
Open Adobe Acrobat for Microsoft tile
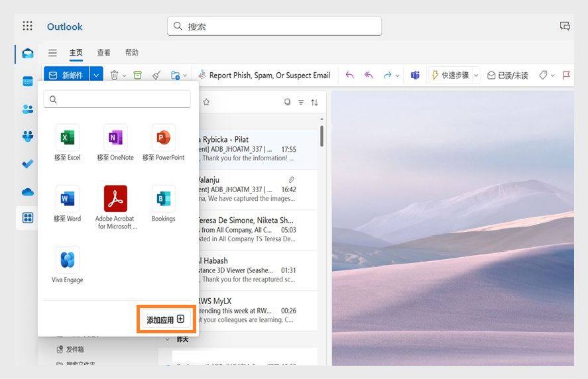click(x=115, y=207)
